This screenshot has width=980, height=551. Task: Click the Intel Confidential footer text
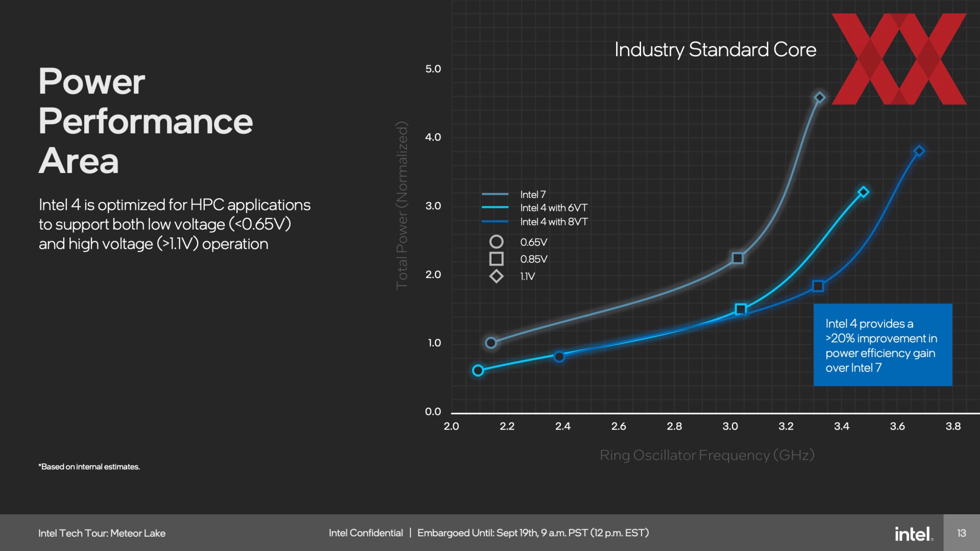click(x=365, y=533)
